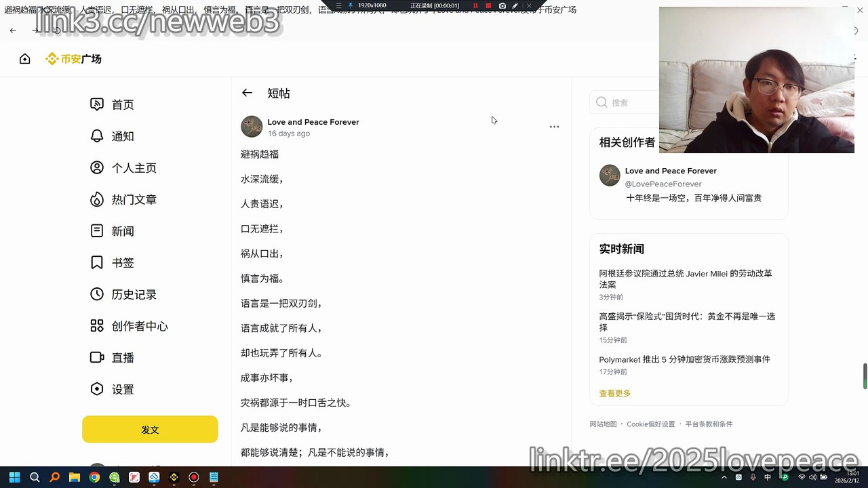
Task: Open the Love and Peace Forever author name
Action: [313, 122]
